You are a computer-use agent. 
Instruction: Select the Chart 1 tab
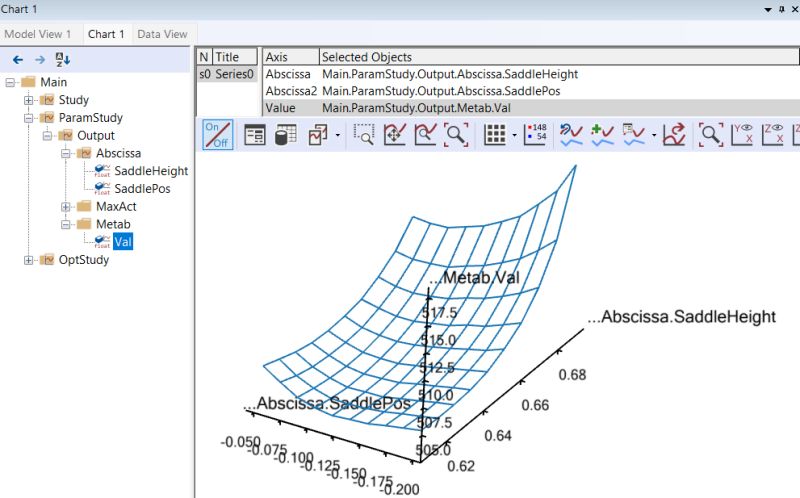pos(106,34)
